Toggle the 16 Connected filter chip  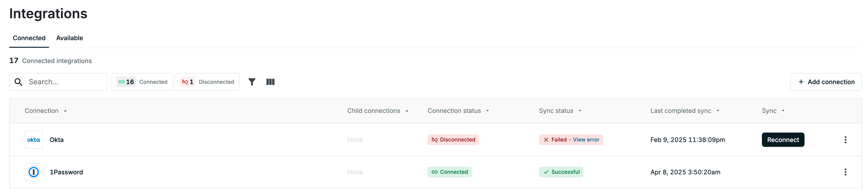[x=142, y=82]
